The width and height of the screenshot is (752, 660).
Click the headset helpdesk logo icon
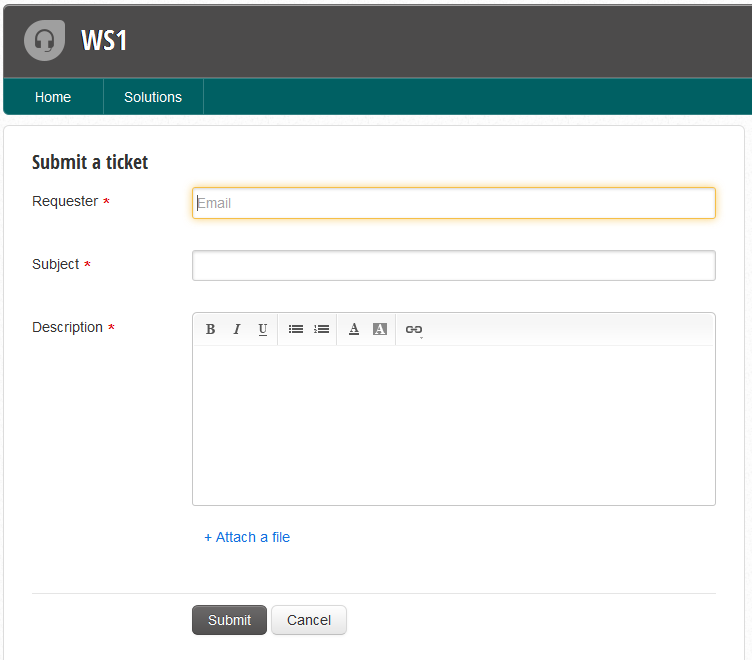44,40
